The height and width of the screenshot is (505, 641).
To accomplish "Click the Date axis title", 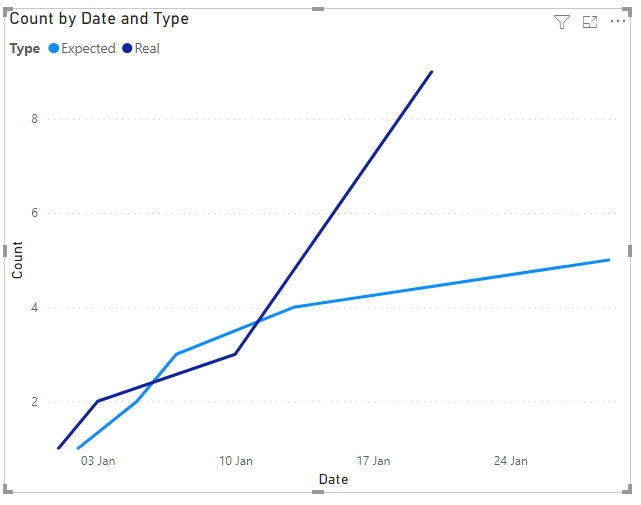I will [x=334, y=479].
